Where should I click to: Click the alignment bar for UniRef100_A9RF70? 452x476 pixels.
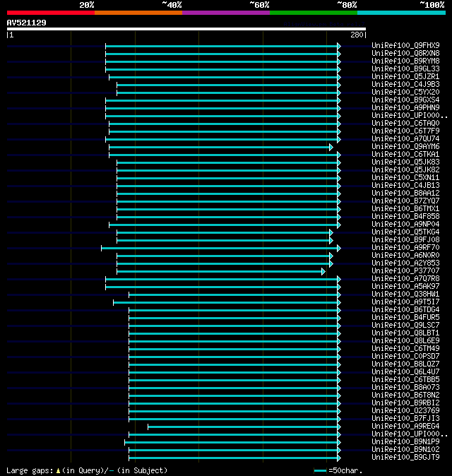click(221, 249)
